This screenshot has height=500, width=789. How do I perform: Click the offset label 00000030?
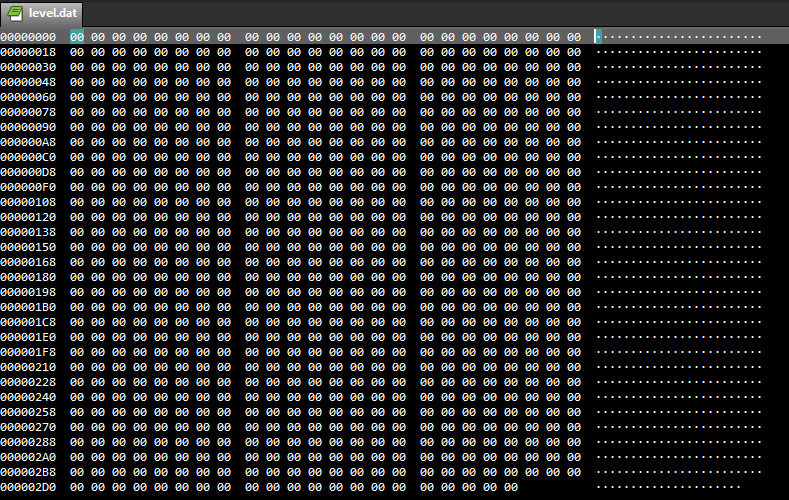[28, 67]
